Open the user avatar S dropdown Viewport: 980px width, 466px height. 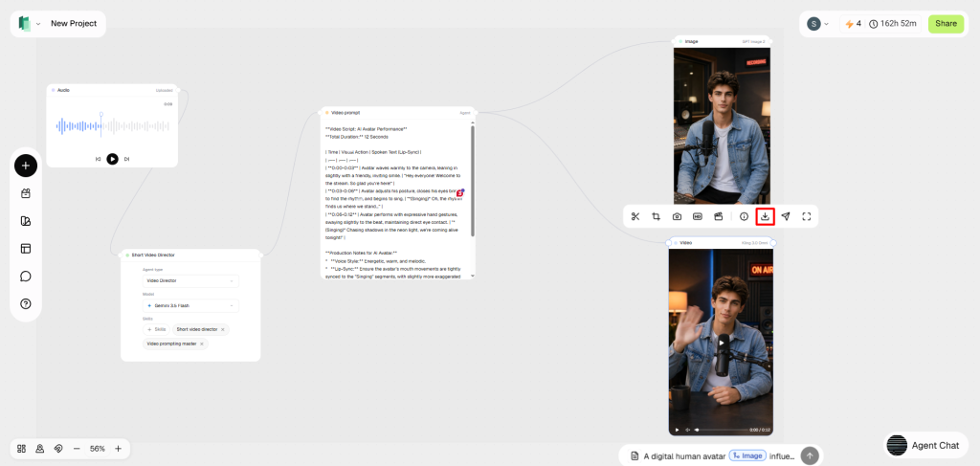point(817,24)
